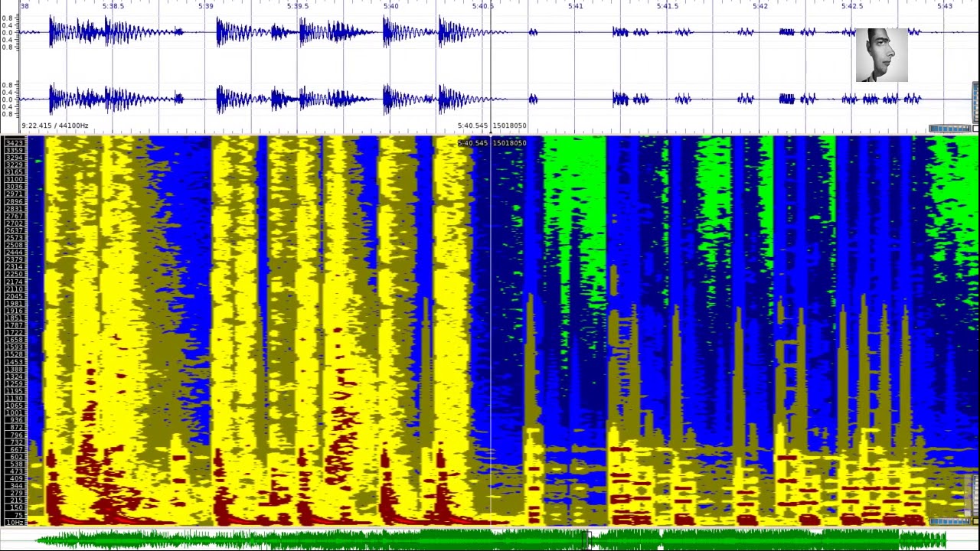This screenshot has width=980, height=551.
Task: Click the 5:38.5 mark on the time ruler
Action: coord(113,6)
